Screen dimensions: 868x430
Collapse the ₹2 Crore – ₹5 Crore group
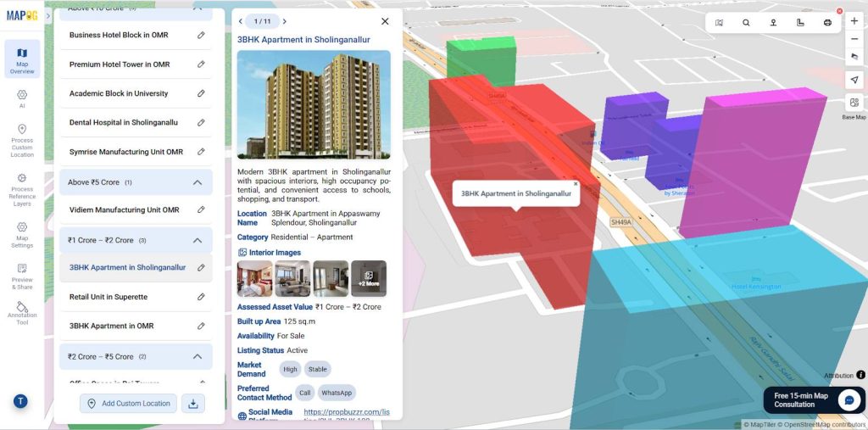click(197, 356)
